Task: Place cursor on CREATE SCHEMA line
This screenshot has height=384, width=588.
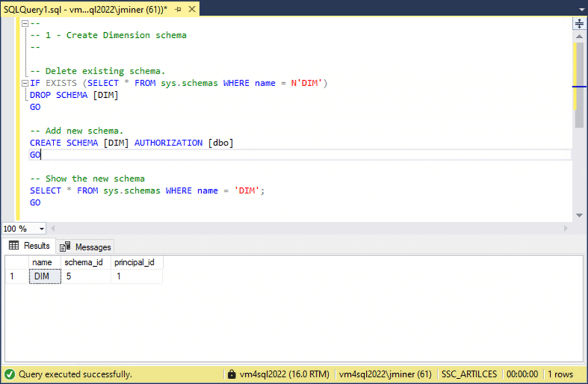Action: click(x=132, y=143)
